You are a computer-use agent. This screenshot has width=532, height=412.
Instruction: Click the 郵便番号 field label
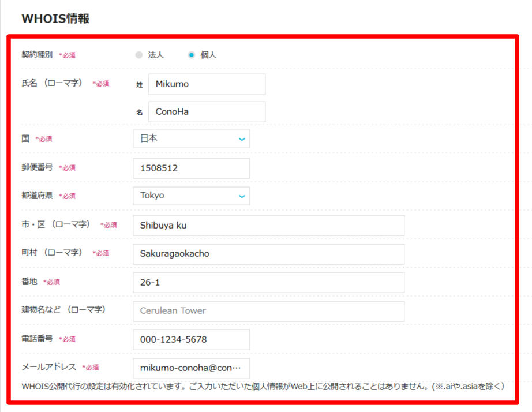(37, 168)
